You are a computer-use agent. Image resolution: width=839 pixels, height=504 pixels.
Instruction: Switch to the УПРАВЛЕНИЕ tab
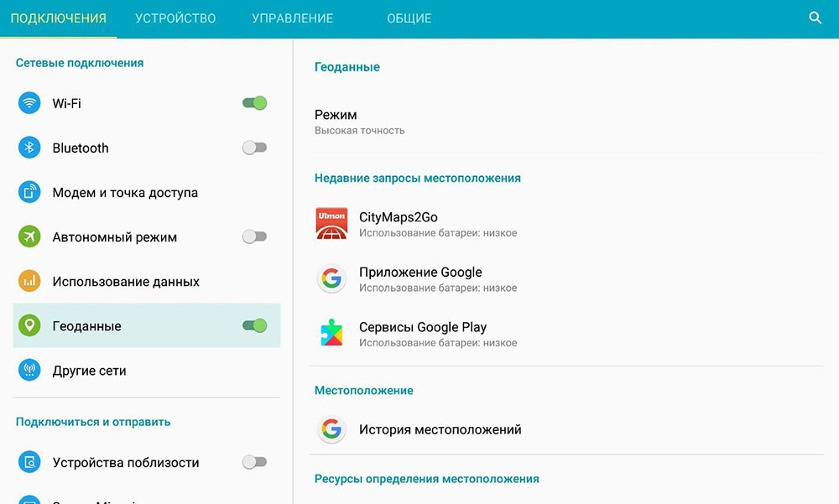292,18
